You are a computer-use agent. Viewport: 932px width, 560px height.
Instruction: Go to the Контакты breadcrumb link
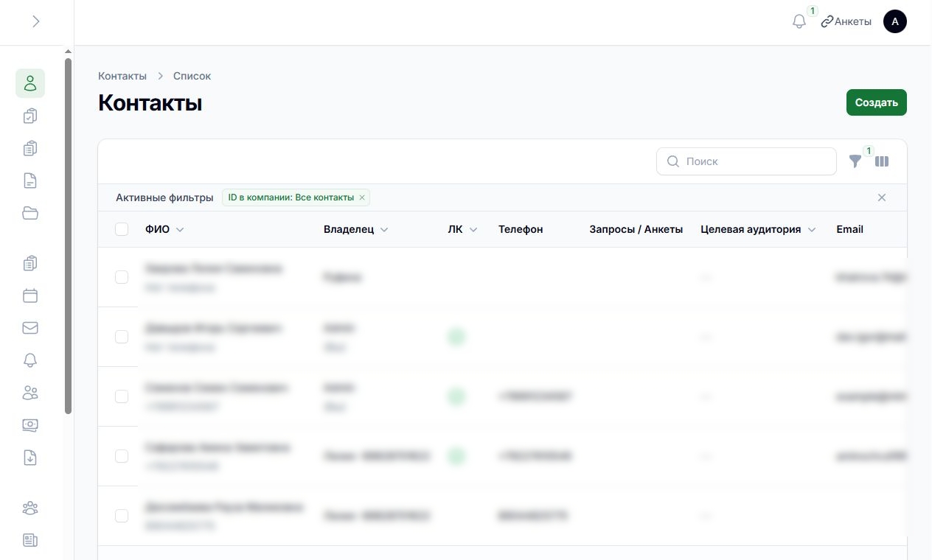pos(122,76)
